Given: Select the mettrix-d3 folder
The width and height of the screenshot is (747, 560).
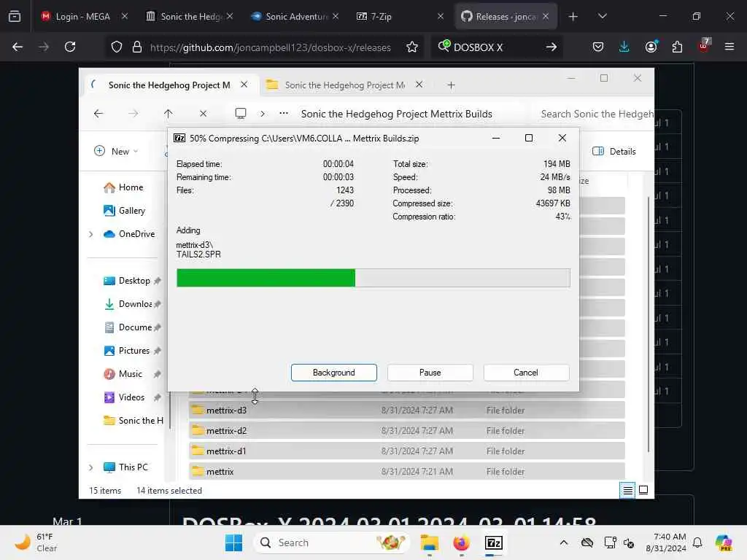Looking at the screenshot, I should tap(407, 410).
